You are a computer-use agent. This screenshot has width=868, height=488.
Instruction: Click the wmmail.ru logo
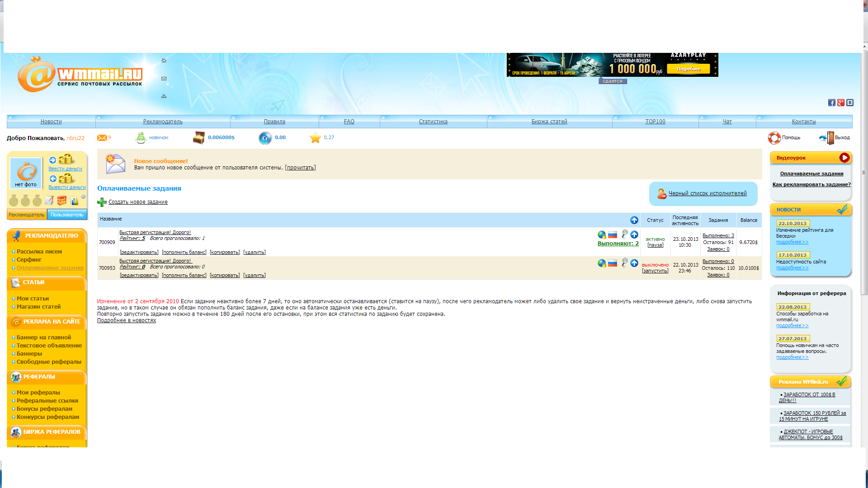click(x=80, y=75)
